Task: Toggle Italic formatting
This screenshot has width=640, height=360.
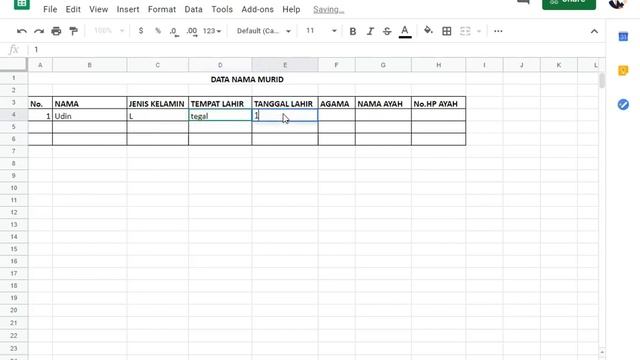Action: [x=370, y=31]
